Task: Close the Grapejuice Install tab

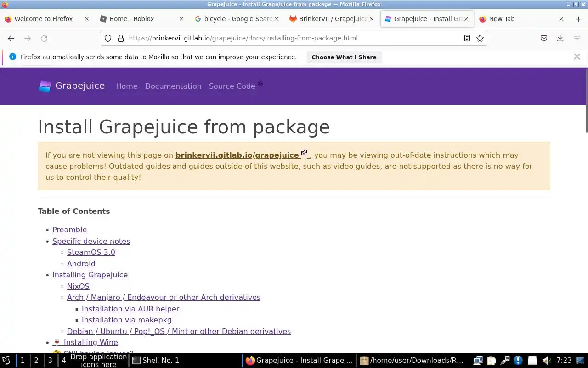Action: click(466, 19)
